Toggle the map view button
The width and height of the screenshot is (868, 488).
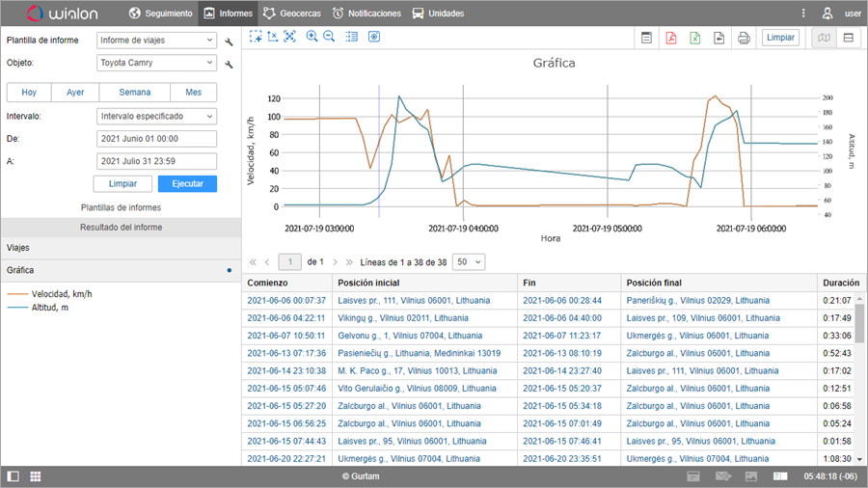click(x=823, y=39)
